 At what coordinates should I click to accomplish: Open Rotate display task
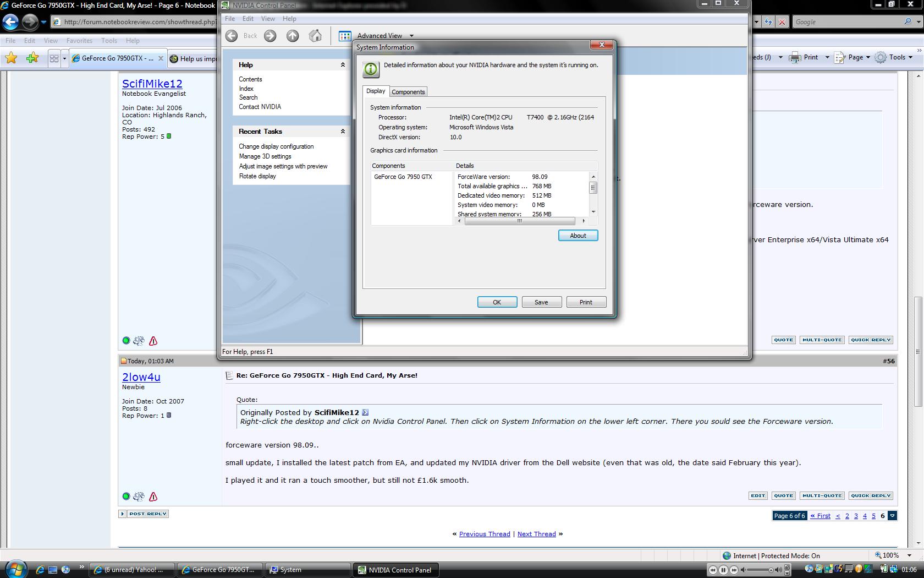257,176
